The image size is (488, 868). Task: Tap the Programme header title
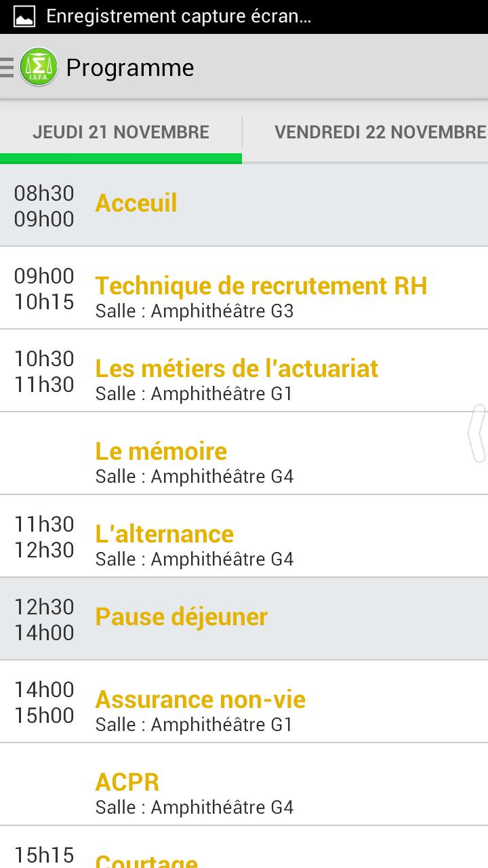click(130, 68)
